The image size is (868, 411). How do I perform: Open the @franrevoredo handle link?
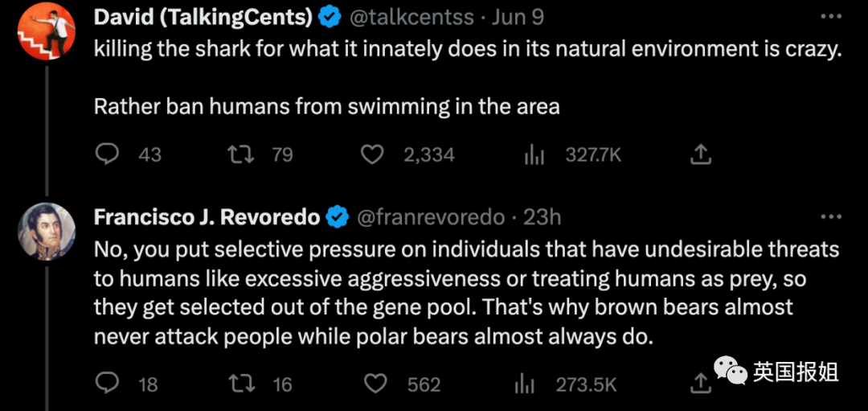pos(430,216)
